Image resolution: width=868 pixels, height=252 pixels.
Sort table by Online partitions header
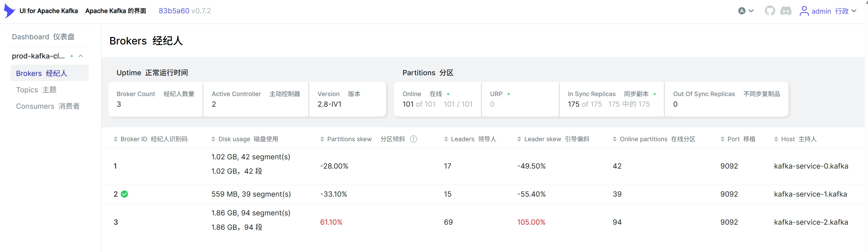coord(654,139)
